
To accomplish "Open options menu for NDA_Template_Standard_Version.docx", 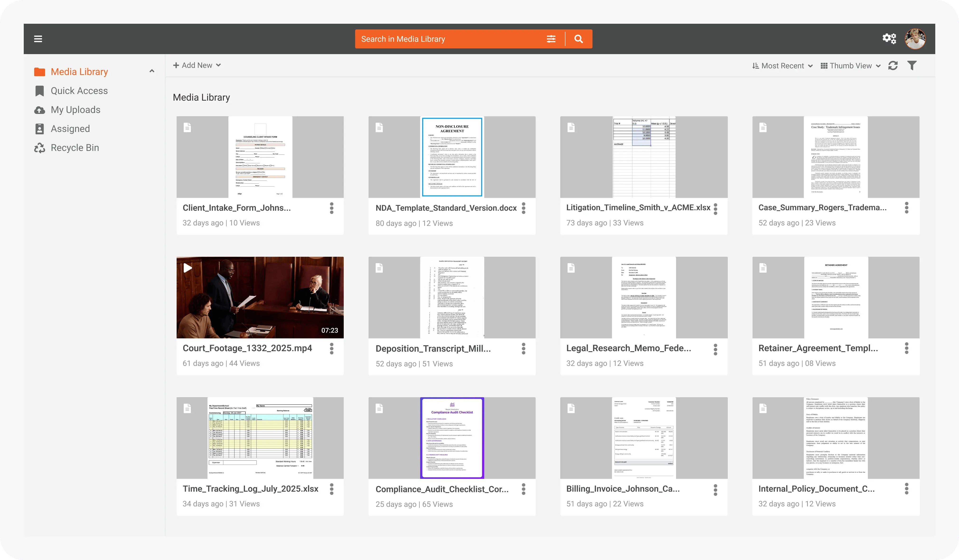I will pos(524,208).
